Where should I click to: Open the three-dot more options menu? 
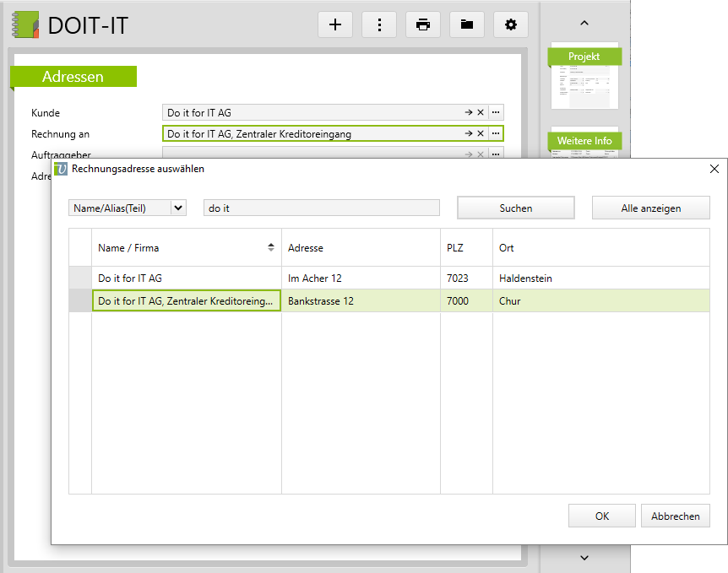point(379,24)
